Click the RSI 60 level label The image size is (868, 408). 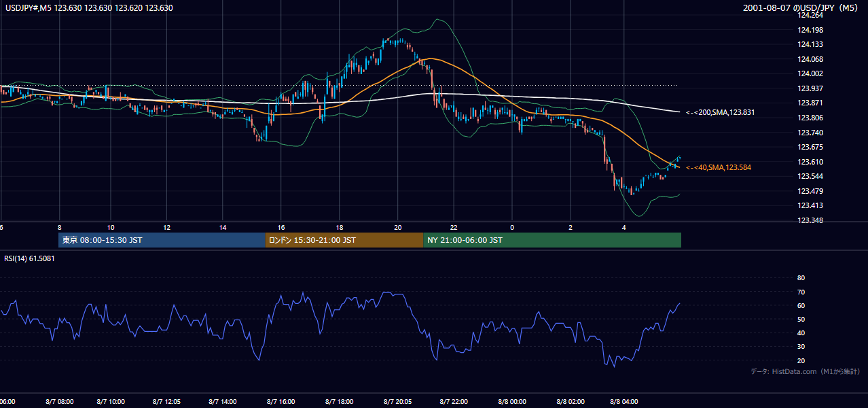click(x=801, y=305)
